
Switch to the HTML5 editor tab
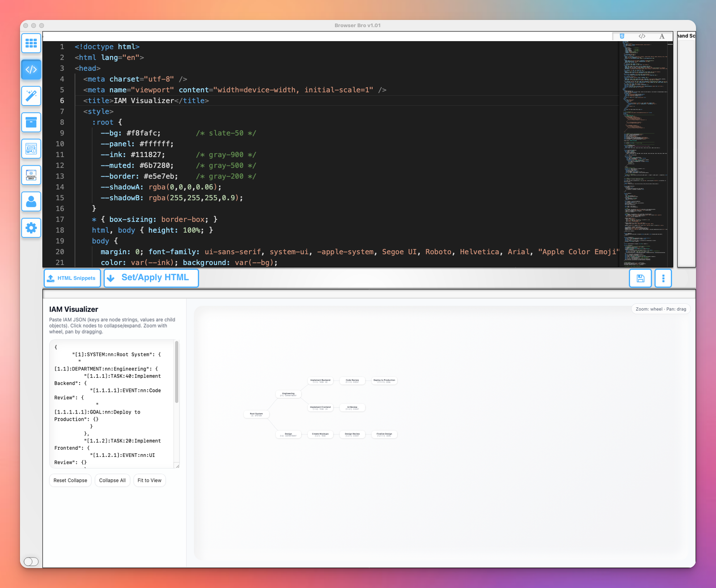coord(622,36)
